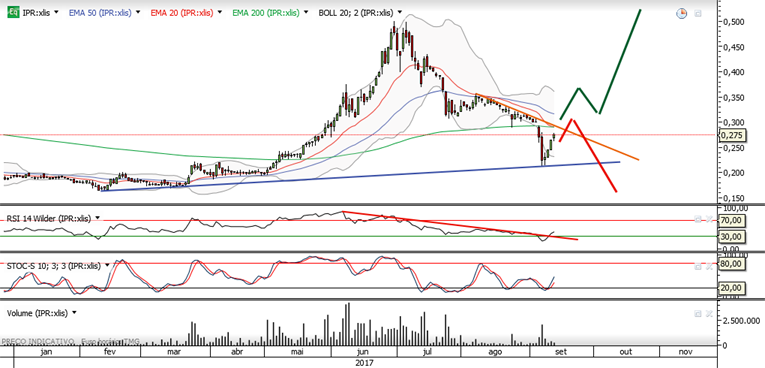Open the IPR:xlis dropdown arrow
The image size is (765, 368).
[57, 13]
